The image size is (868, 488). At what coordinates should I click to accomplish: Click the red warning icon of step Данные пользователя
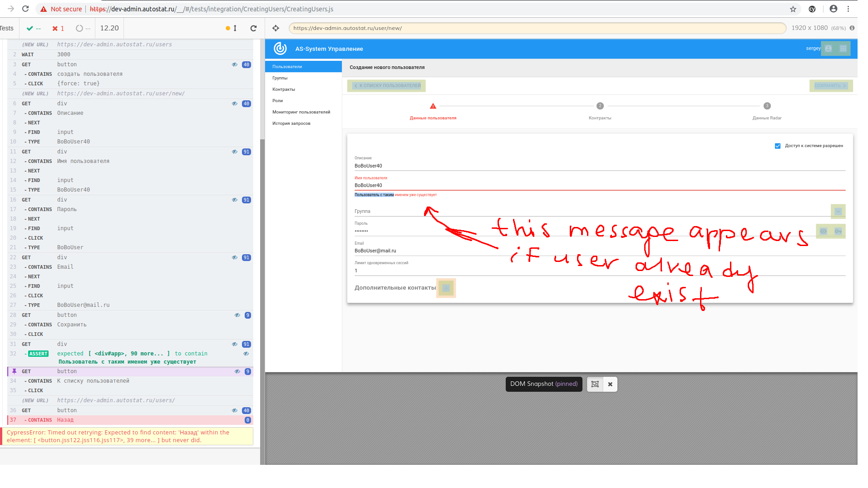(433, 106)
